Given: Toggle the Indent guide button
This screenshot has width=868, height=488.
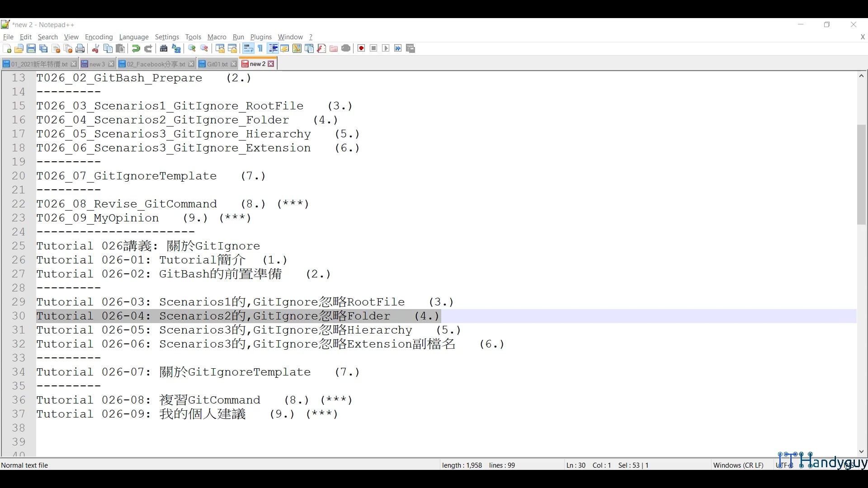Looking at the screenshot, I should coord(273,48).
